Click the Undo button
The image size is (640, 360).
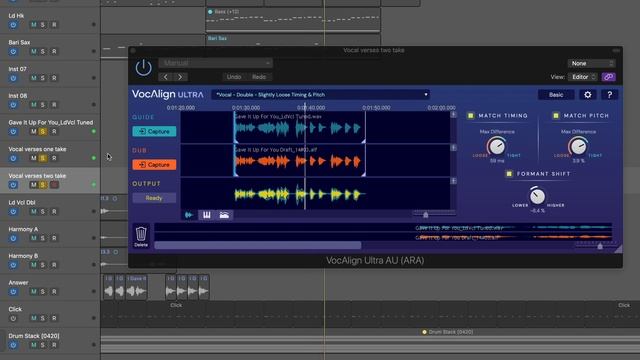(x=234, y=77)
